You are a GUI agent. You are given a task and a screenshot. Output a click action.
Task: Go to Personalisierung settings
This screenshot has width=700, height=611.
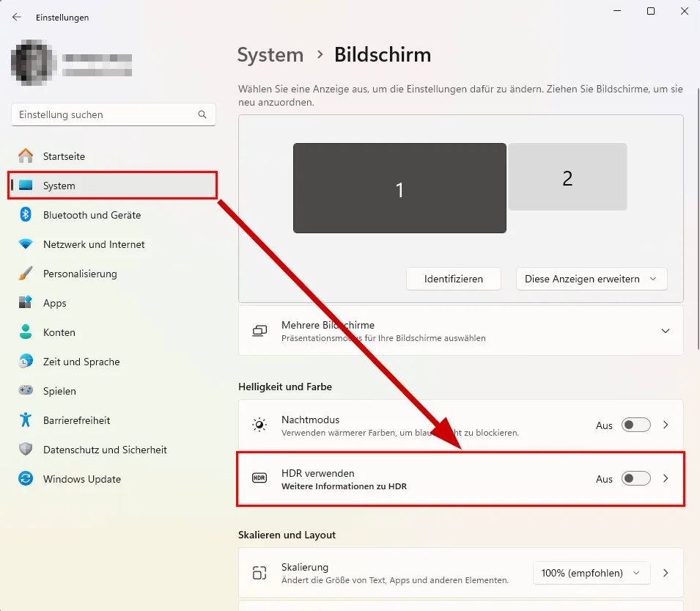point(80,274)
